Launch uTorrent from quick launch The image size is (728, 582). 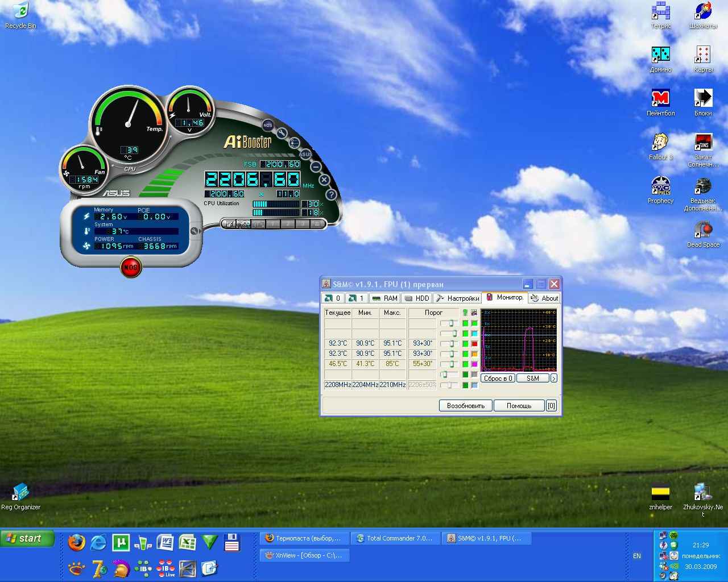[x=121, y=543]
